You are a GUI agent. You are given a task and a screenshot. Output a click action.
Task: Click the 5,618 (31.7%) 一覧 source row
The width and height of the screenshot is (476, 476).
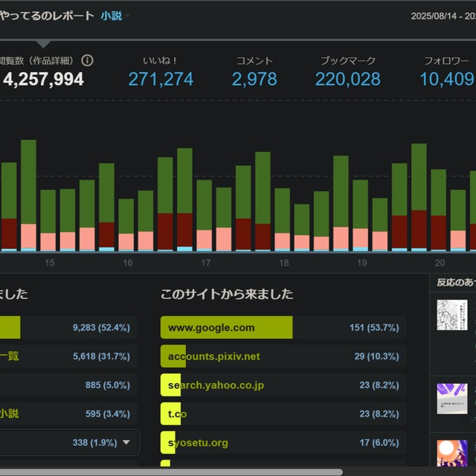(x=68, y=356)
